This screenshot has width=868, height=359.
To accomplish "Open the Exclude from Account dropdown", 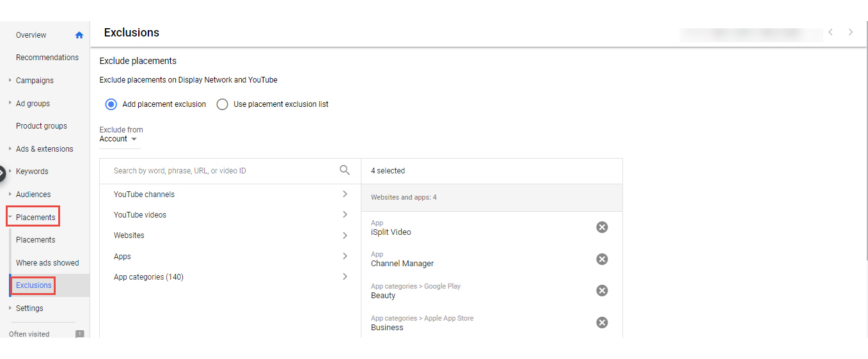I will [x=119, y=139].
